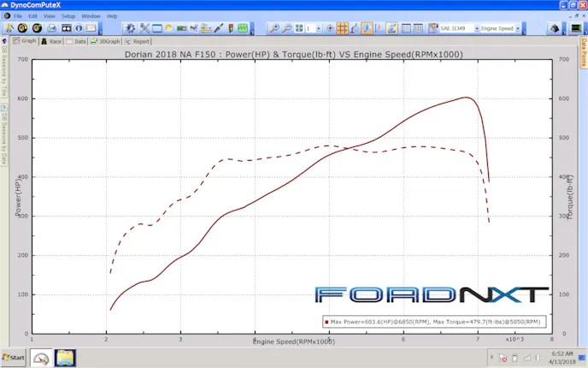The width and height of the screenshot is (588, 368).
Task: Click the zoom out magnifier icon
Action: 287,28
